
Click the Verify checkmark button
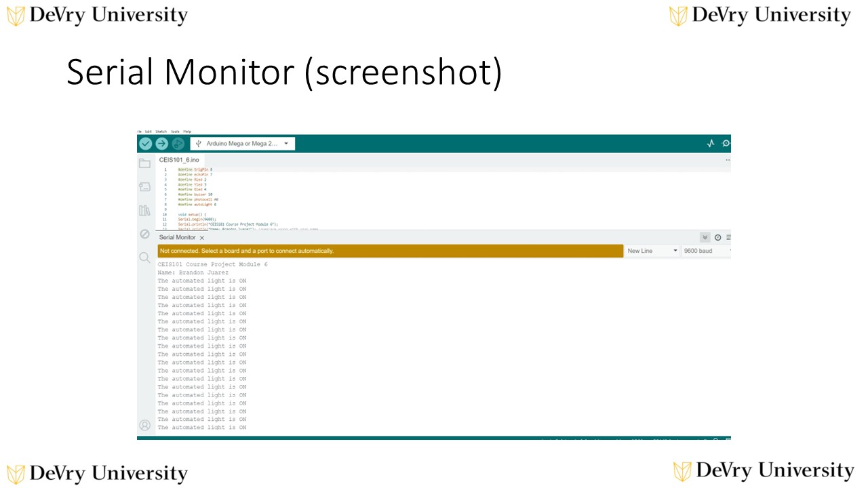[145, 144]
